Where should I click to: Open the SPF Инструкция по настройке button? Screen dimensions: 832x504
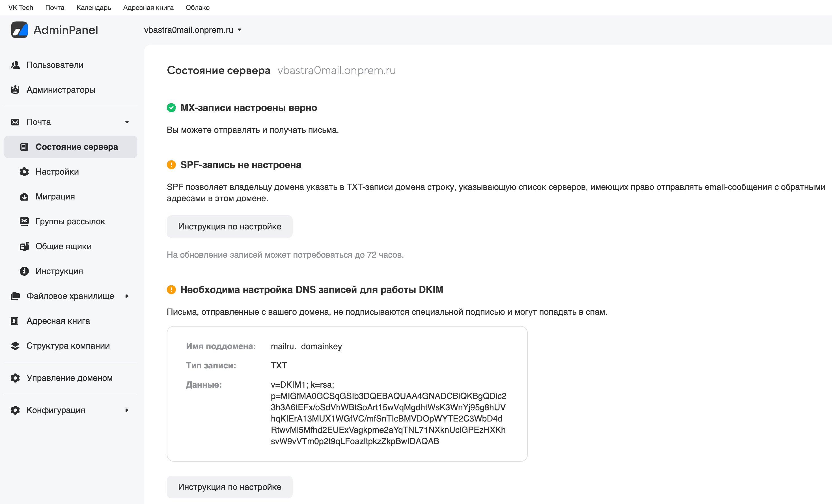pos(230,226)
